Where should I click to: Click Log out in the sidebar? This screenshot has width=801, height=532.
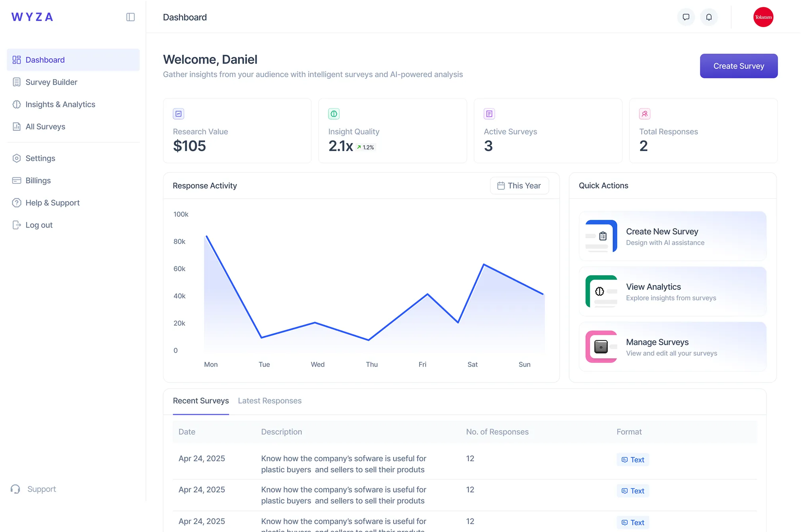point(39,225)
